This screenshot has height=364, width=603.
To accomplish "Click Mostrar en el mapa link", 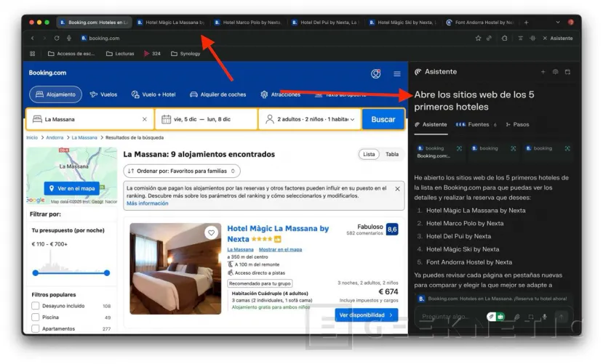I will point(280,250).
